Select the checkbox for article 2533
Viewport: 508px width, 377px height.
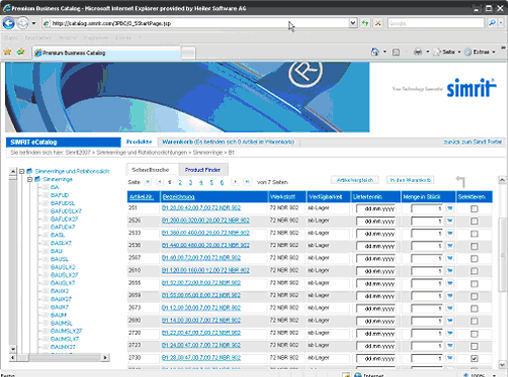[474, 234]
